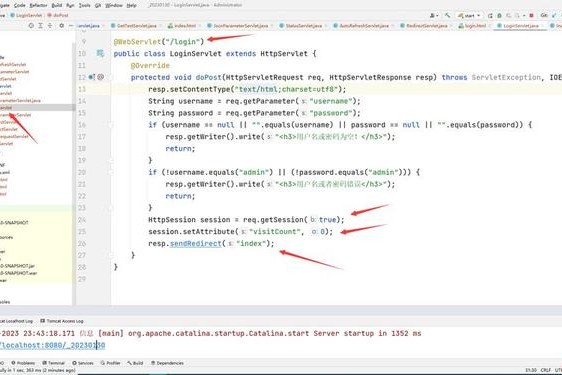The height and width of the screenshot is (375, 562).
Task: Open the Build menu
Action: (57, 5)
